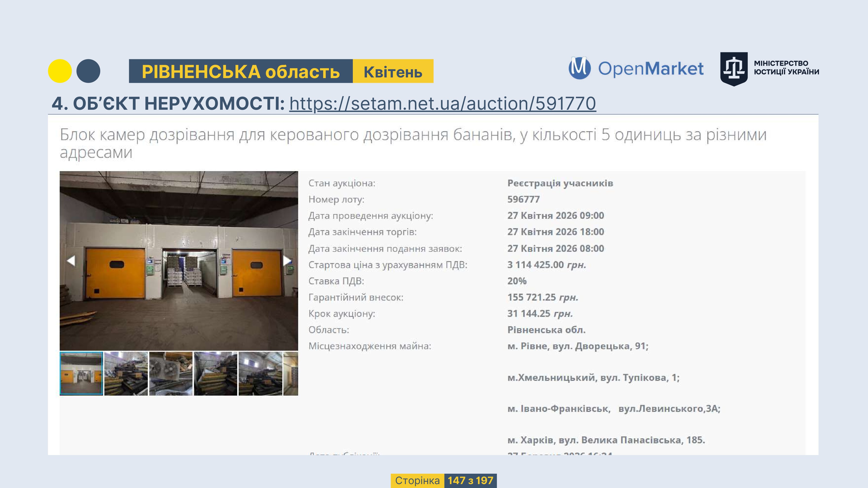Click the РІВНЕНСЬКА область header label
Screen dimensions: 868x488
pos(241,71)
